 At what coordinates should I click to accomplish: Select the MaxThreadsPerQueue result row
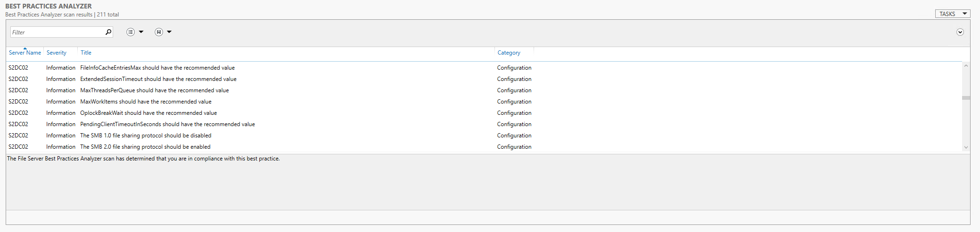pyautogui.click(x=155, y=90)
